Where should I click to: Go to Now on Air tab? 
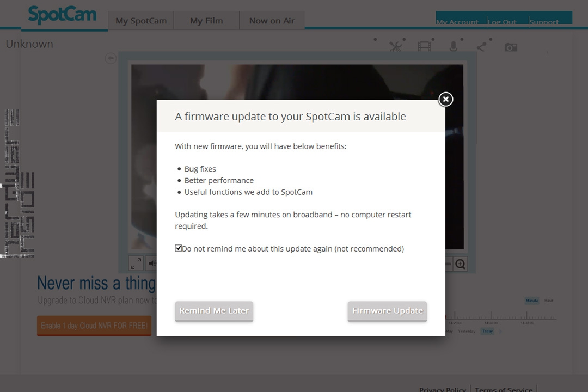coord(272,21)
